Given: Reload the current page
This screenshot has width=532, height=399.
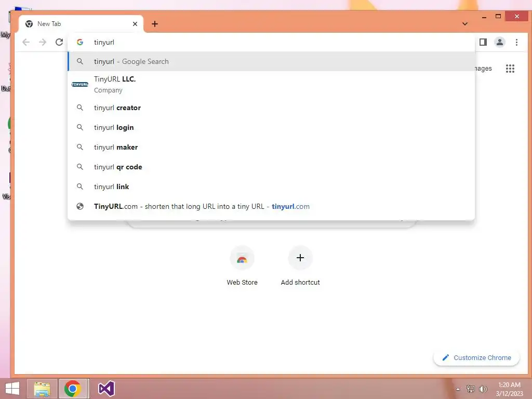Looking at the screenshot, I should tap(59, 42).
